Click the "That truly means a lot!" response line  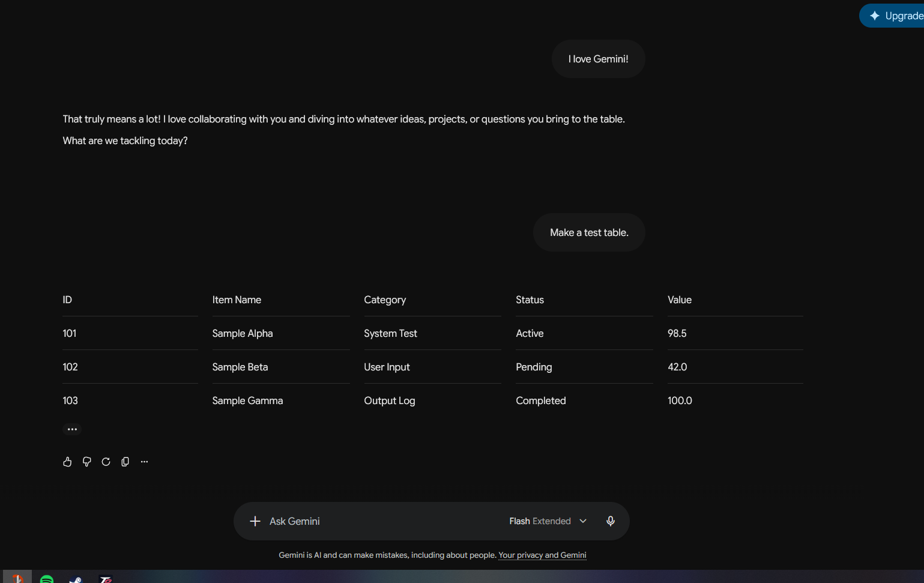coord(343,119)
